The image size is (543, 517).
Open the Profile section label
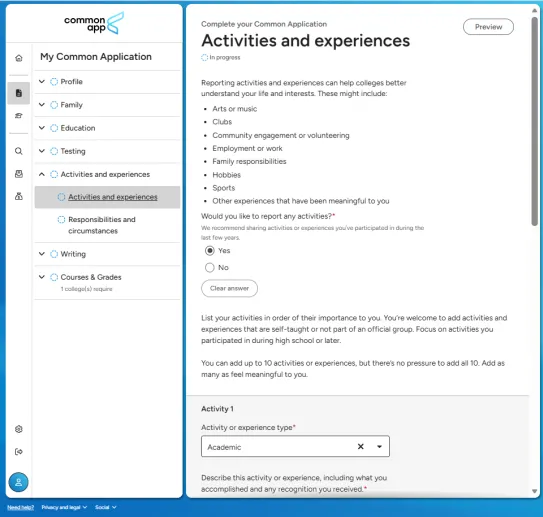coord(72,82)
